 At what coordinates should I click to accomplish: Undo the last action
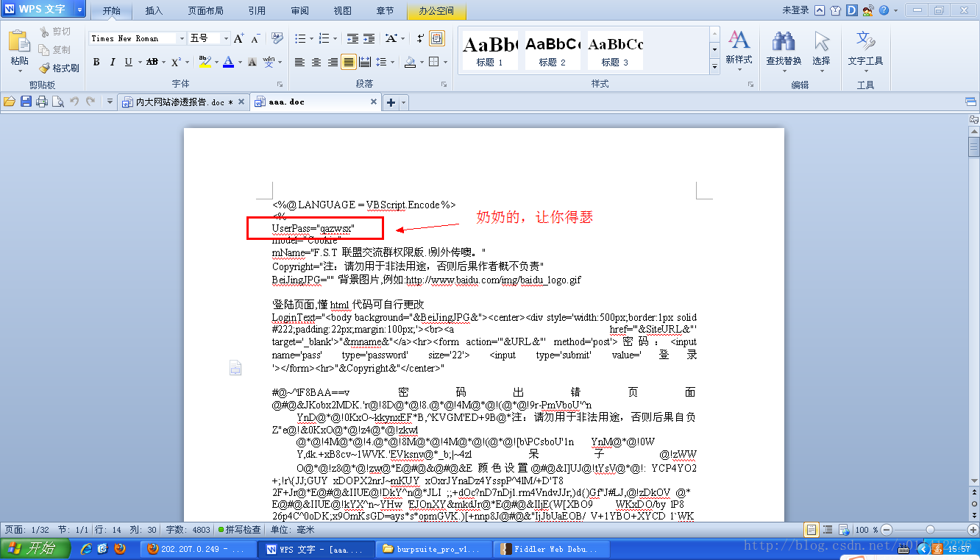[x=74, y=102]
